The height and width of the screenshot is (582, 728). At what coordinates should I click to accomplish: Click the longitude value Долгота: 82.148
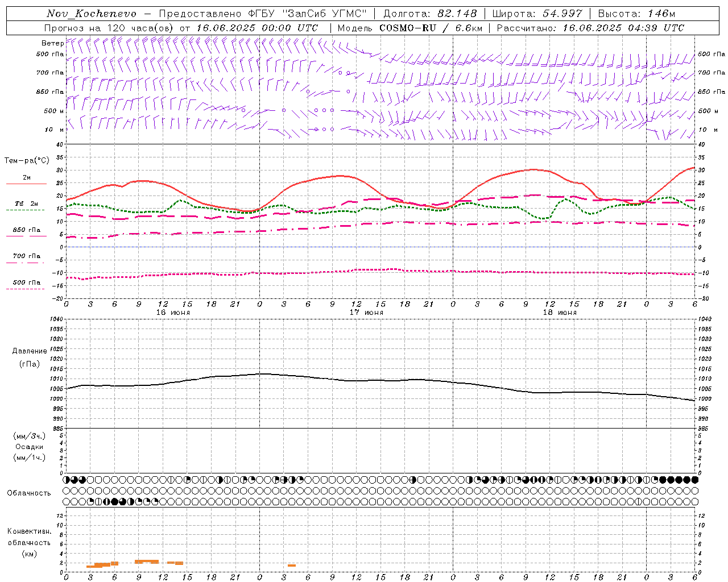tap(430, 14)
